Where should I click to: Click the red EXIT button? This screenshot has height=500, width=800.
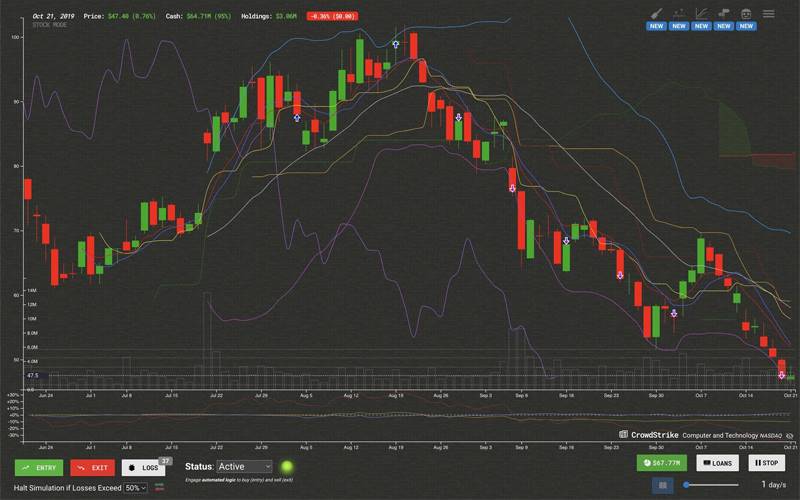pyautogui.click(x=92, y=467)
